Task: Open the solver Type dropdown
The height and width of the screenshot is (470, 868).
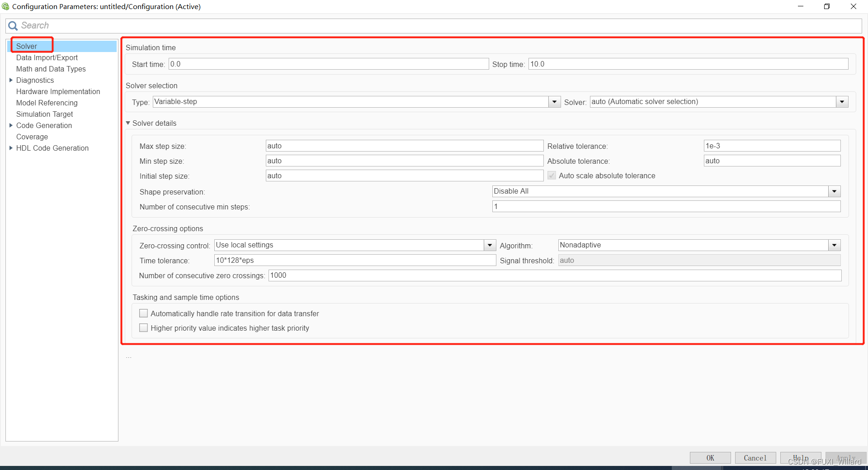Action: point(555,102)
